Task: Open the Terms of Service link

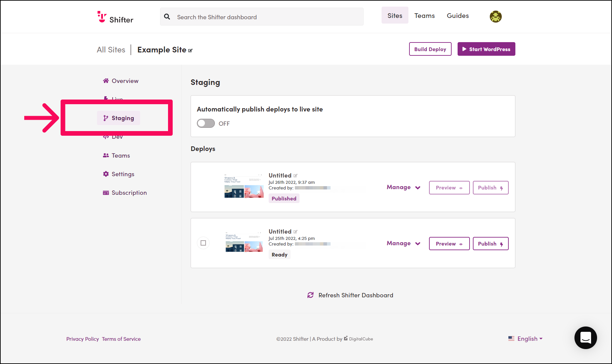Action: [x=121, y=339]
